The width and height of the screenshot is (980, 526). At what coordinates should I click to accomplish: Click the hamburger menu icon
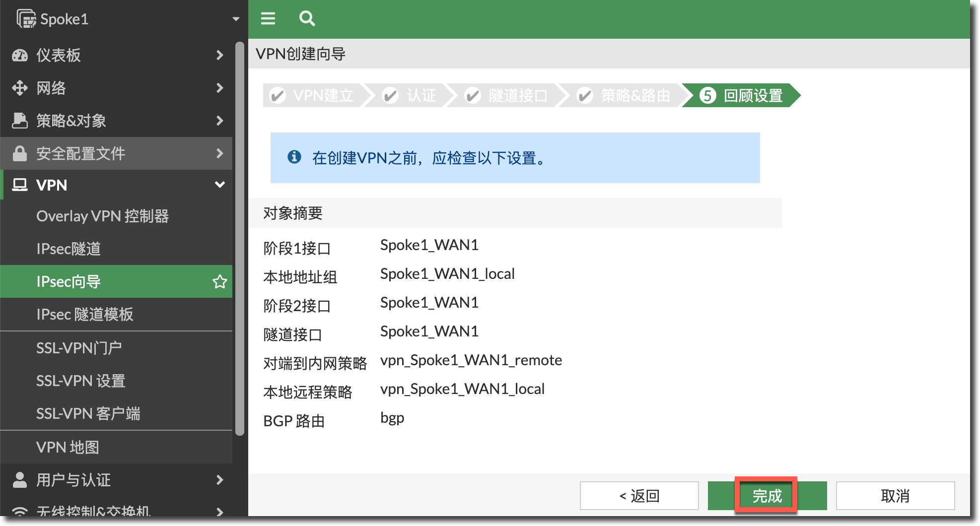(x=268, y=19)
